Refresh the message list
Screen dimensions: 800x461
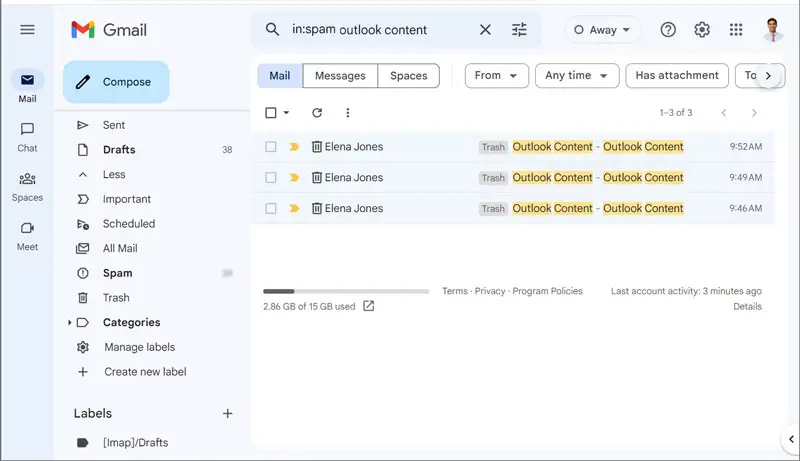[317, 113]
